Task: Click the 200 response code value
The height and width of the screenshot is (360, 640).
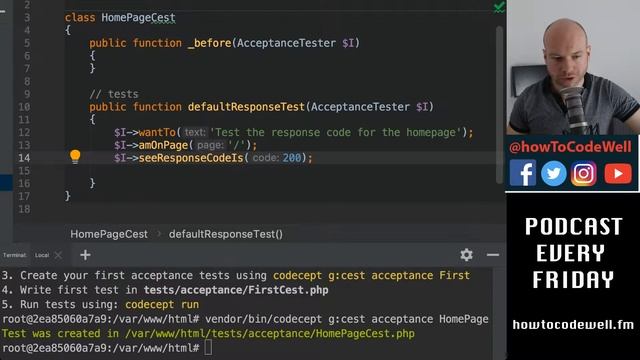Action: tap(292, 158)
